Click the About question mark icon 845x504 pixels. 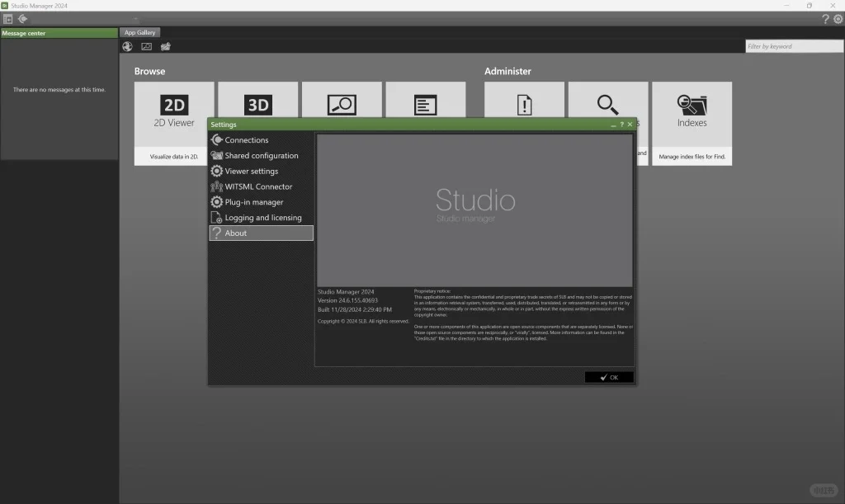tap(217, 233)
